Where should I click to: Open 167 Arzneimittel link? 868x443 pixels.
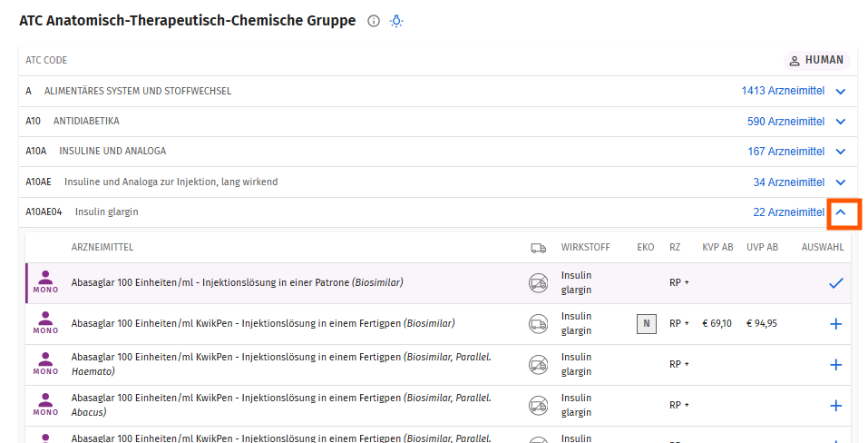click(786, 152)
